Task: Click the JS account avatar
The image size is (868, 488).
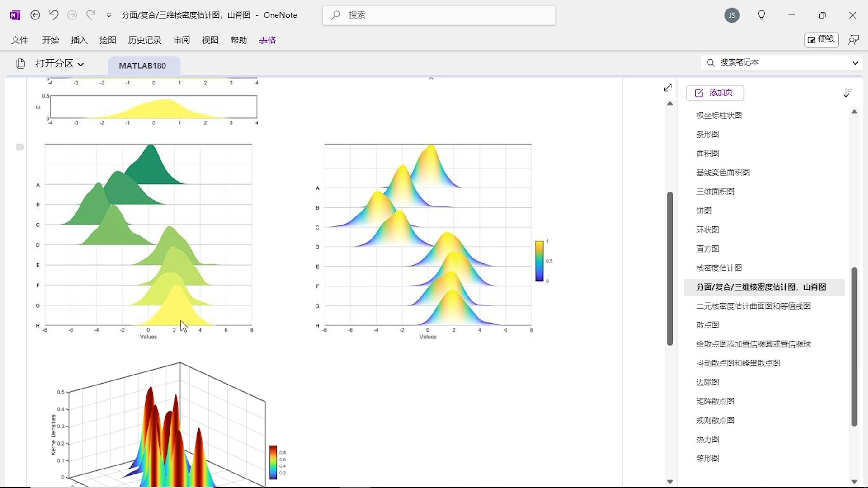Action: click(x=731, y=15)
